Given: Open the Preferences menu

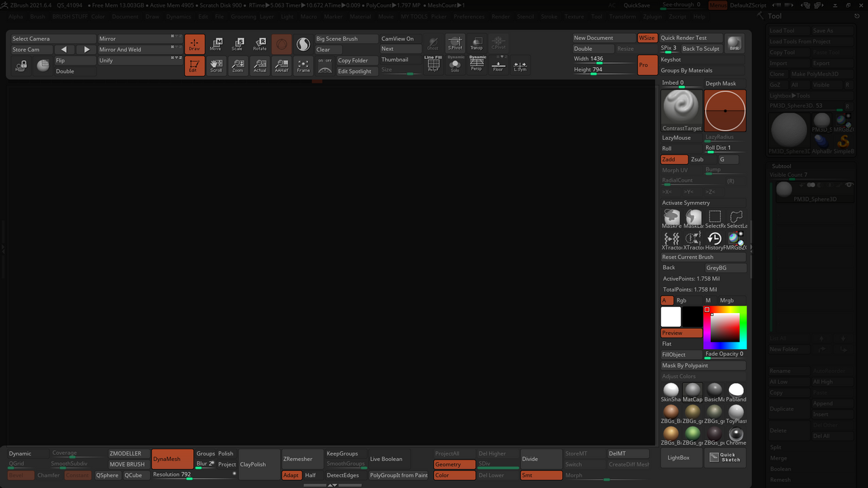Looking at the screenshot, I should pos(469,16).
